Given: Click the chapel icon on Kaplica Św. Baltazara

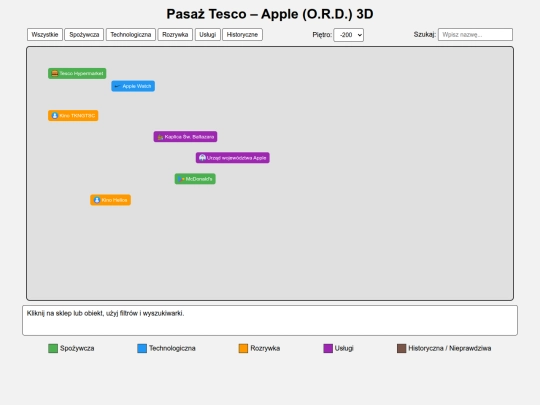Looking at the screenshot, I should pos(160,137).
